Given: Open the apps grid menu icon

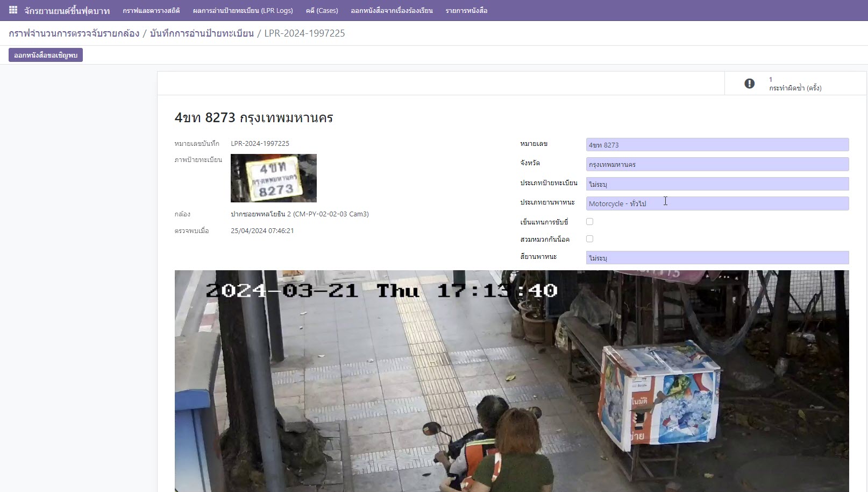Looking at the screenshot, I should (x=13, y=10).
